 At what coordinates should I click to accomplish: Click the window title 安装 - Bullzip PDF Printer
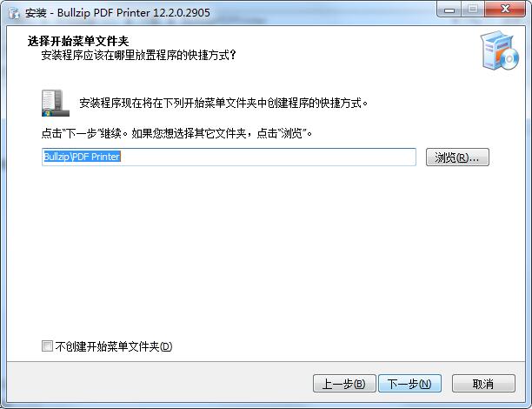[x=117, y=13]
